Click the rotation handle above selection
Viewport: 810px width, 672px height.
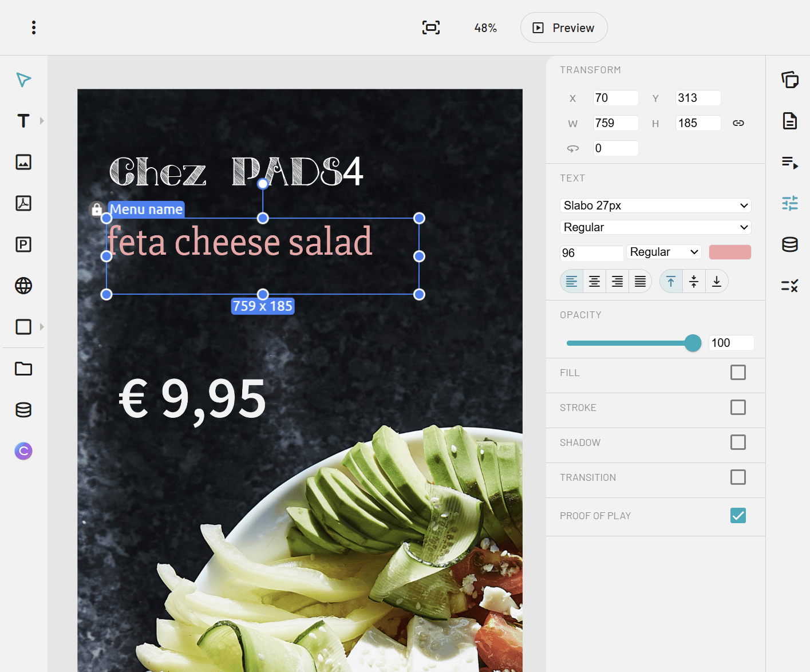click(263, 184)
